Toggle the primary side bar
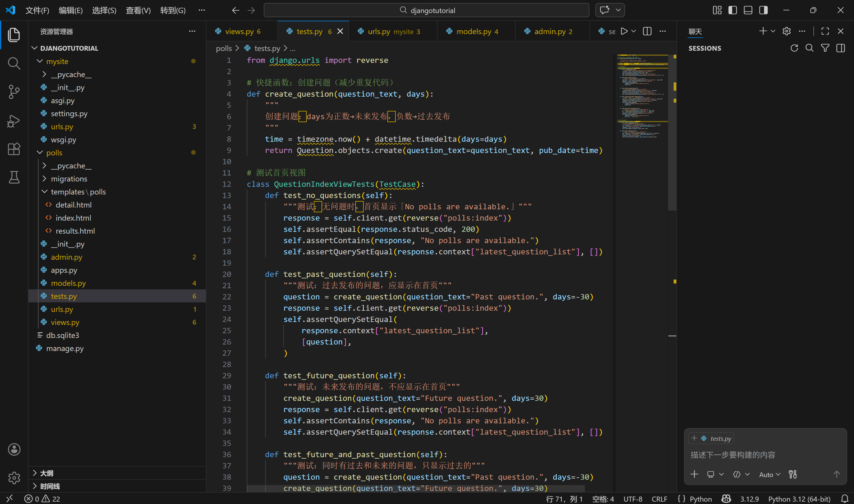Viewport: 854px width, 504px height. [x=732, y=10]
